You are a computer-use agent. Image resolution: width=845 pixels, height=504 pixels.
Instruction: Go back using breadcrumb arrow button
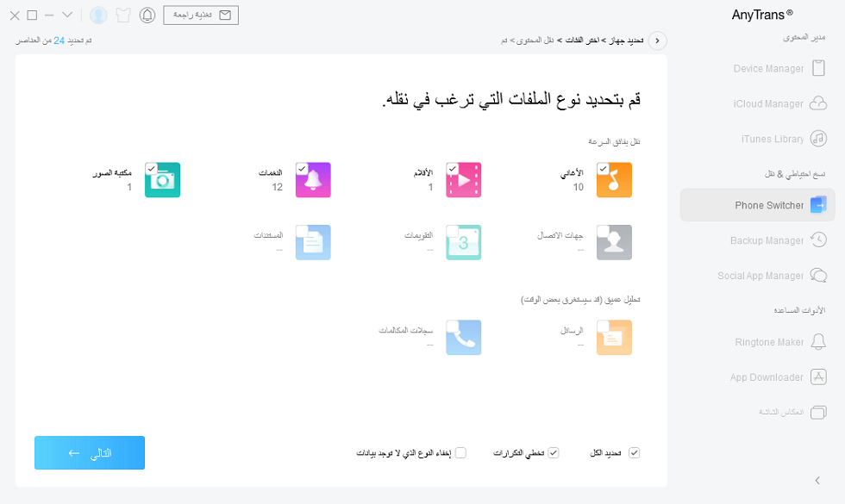(x=657, y=41)
